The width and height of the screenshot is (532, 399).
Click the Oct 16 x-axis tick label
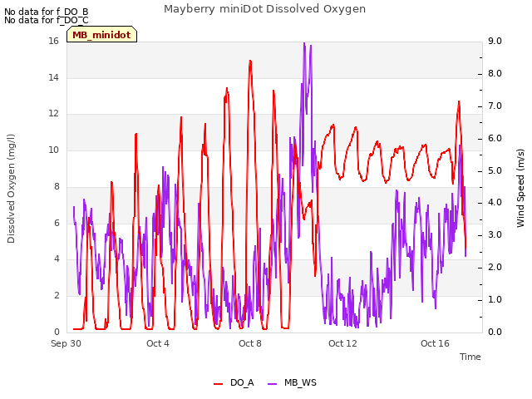(x=435, y=343)
